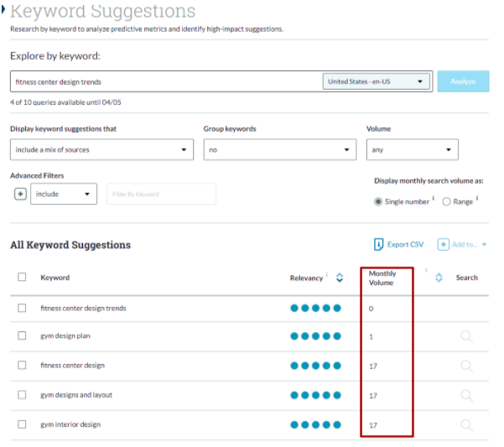Open the Volume any dropdown

412,149
